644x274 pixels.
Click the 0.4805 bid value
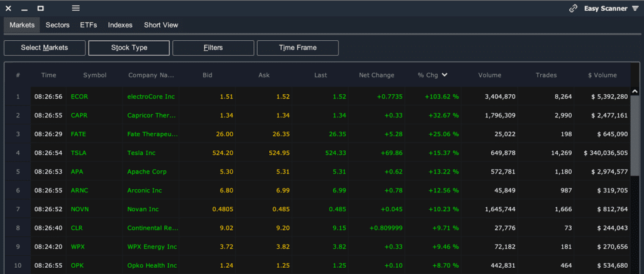[x=223, y=209]
